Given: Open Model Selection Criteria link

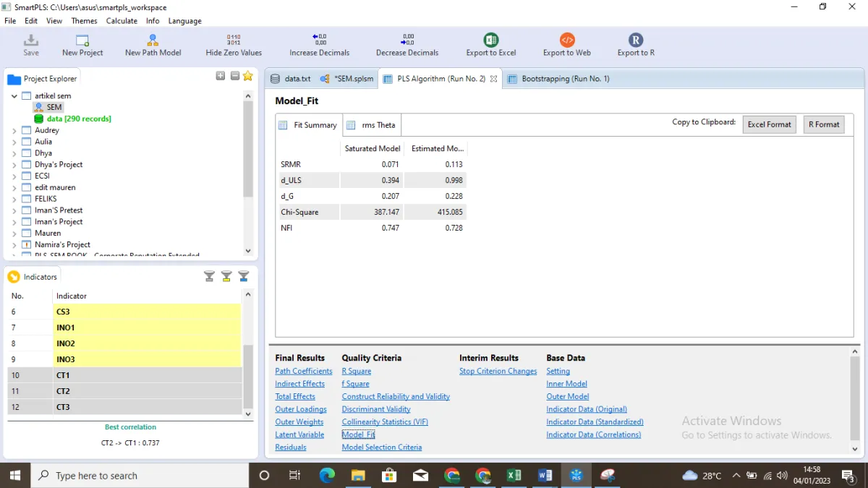Looking at the screenshot, I should click(382, 447).
